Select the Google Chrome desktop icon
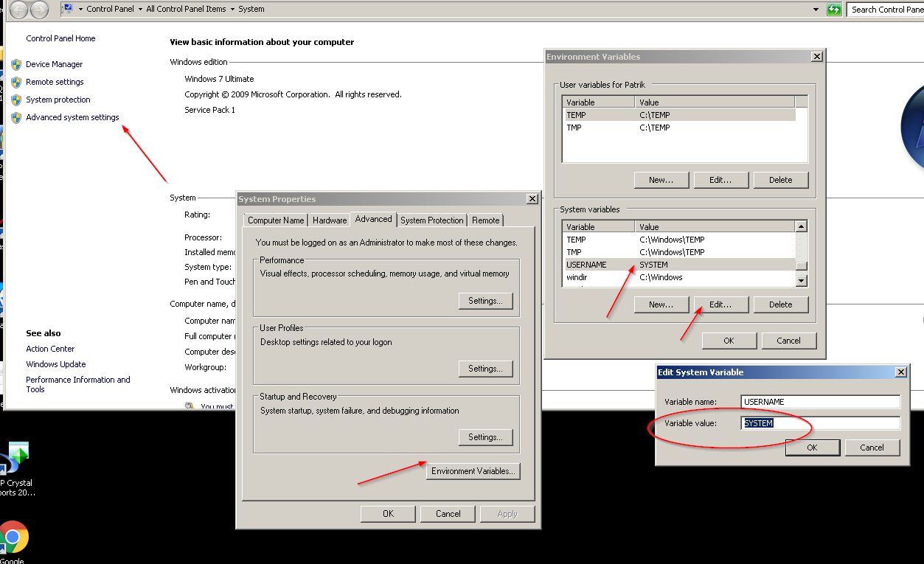 pyautogui.click(x=13, y=537)
